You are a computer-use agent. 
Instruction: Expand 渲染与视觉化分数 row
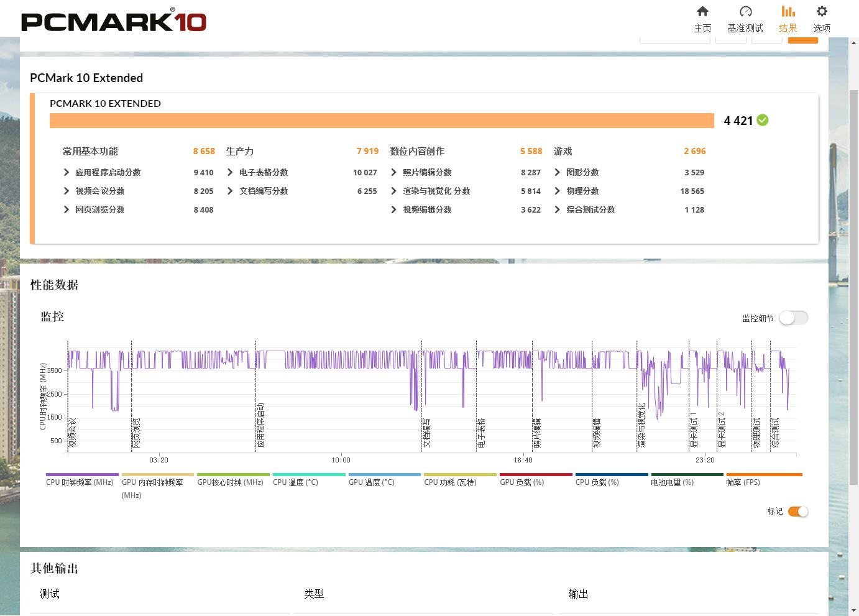tap(393, 191)
